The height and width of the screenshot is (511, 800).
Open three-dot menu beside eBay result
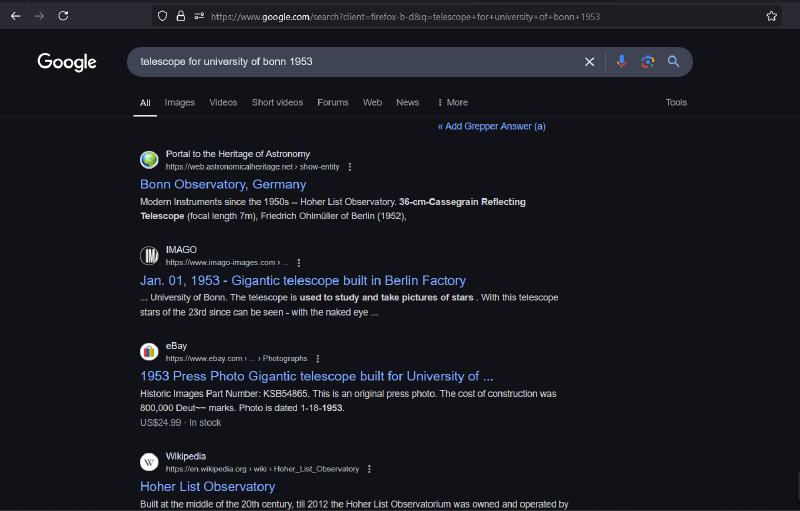(x=318, y=359)
